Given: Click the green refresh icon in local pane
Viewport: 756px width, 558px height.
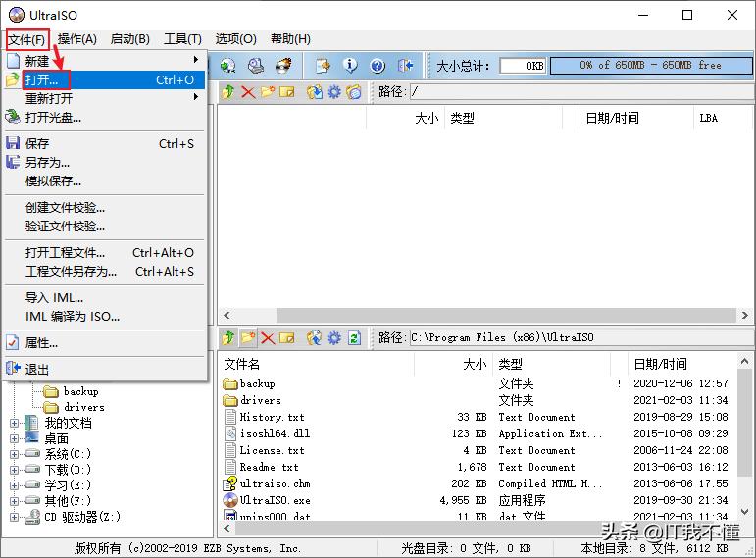Looking at the screenshot, I should click(354, 337).
